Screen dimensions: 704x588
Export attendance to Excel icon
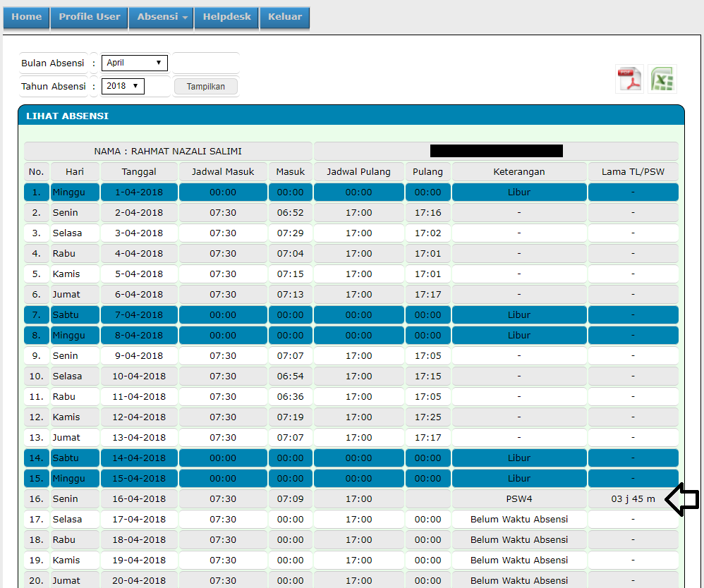[662, 80]
